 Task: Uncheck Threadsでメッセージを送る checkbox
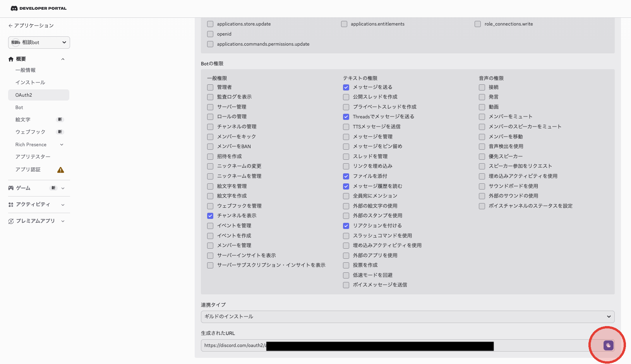pos(346,117)
